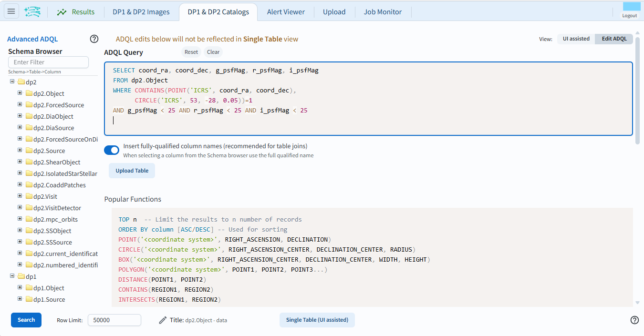The height and width of the screenshot is (336, 644).
Task: Open the Alert Viewer tab
Action: tap(286, 12)
